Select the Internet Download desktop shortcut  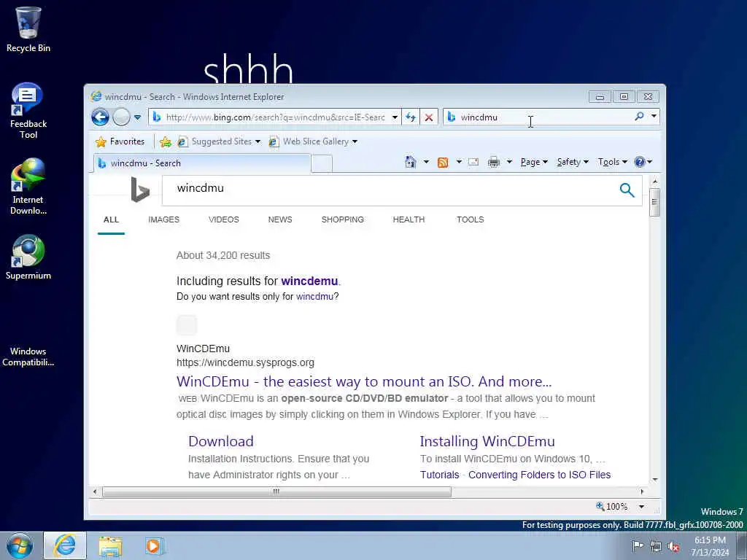coord(28,187)
